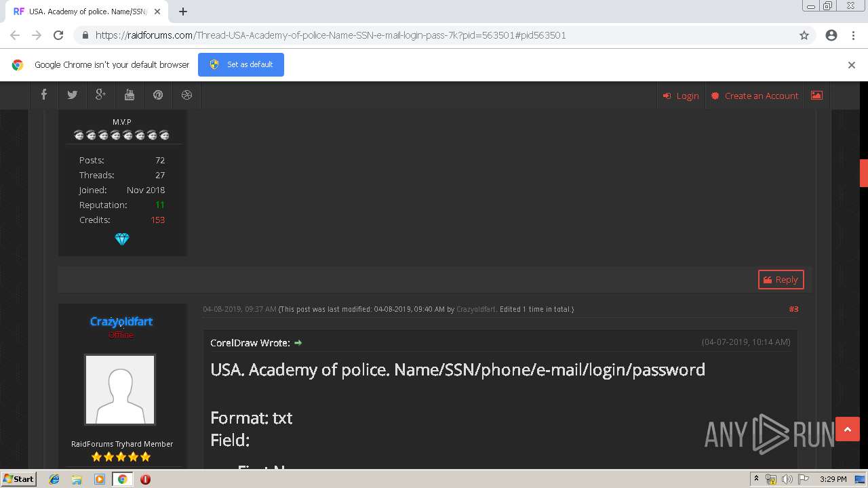The height and width of the screenshot is (488, 868).
Task: Click the Set as default button
Action: [241, 64]
